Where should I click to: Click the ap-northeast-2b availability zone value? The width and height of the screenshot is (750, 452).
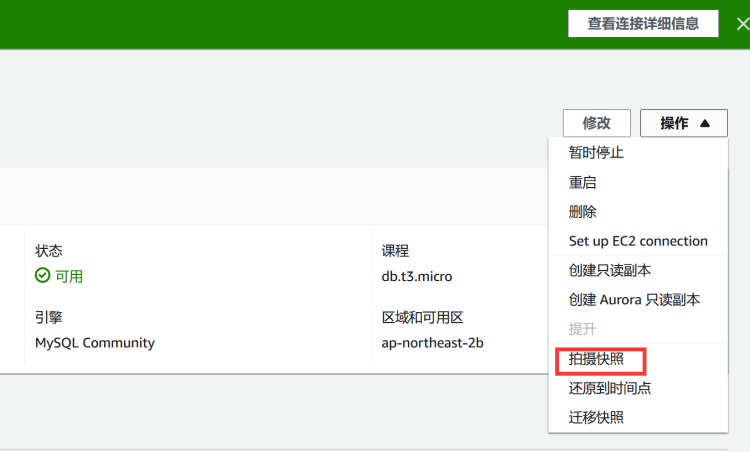click(x=433, y=342)
